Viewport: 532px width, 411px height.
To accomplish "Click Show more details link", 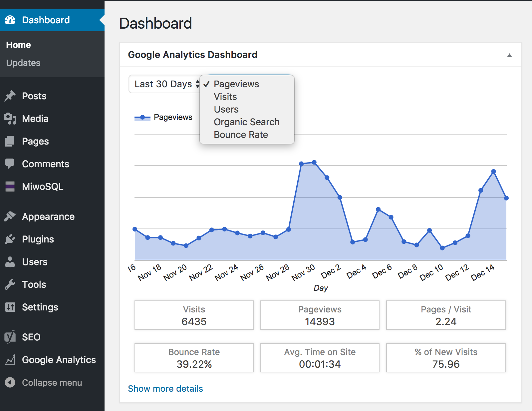I will [165, 389].
